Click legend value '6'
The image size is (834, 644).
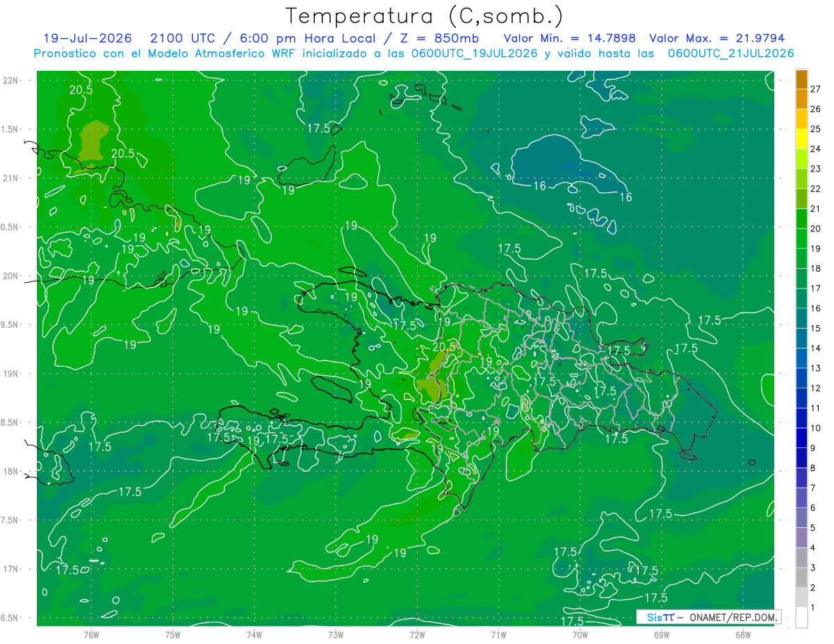(813, 508)
